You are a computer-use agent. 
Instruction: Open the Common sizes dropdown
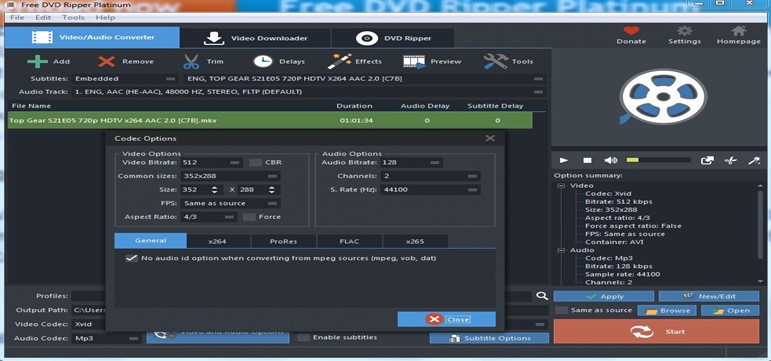231,176
